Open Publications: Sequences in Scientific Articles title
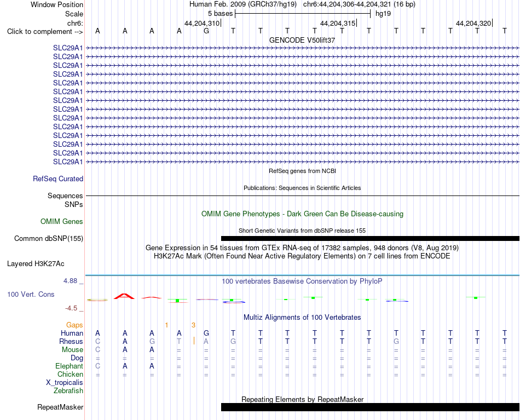The image size is (520, 420). (x=302, y=188)
